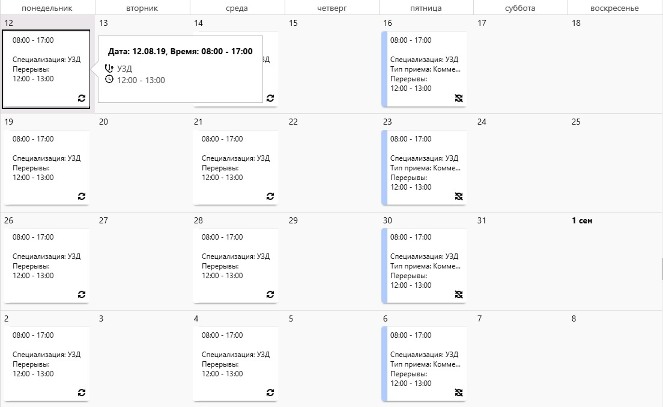
Task: Click the blue stripe on August 16 card
Action: (385, 68)
